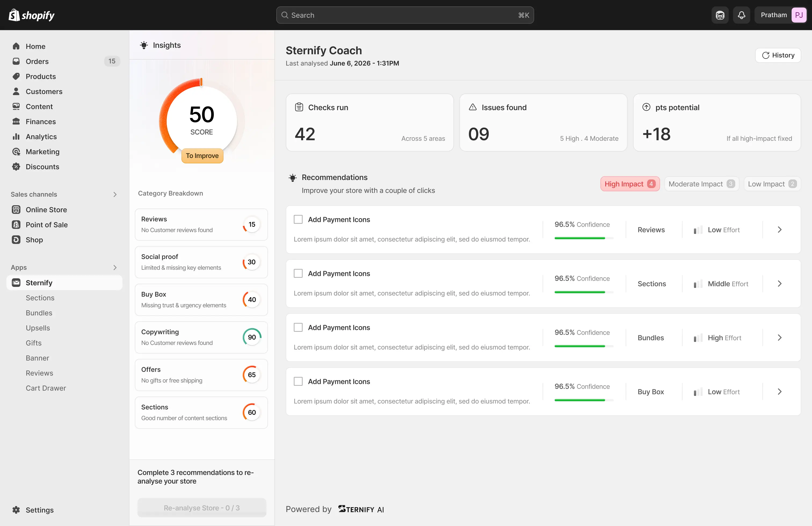
Task: Open the notifications bell
Action: 741,15
